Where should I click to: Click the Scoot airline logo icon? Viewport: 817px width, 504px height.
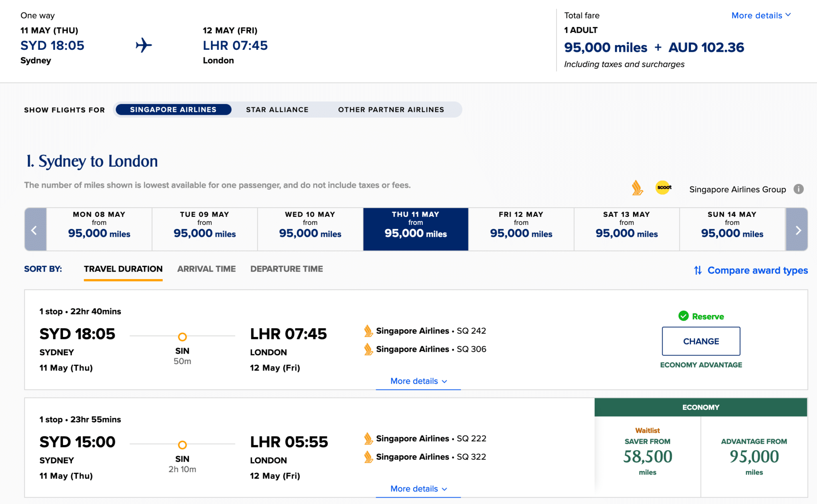click(663, 187)
